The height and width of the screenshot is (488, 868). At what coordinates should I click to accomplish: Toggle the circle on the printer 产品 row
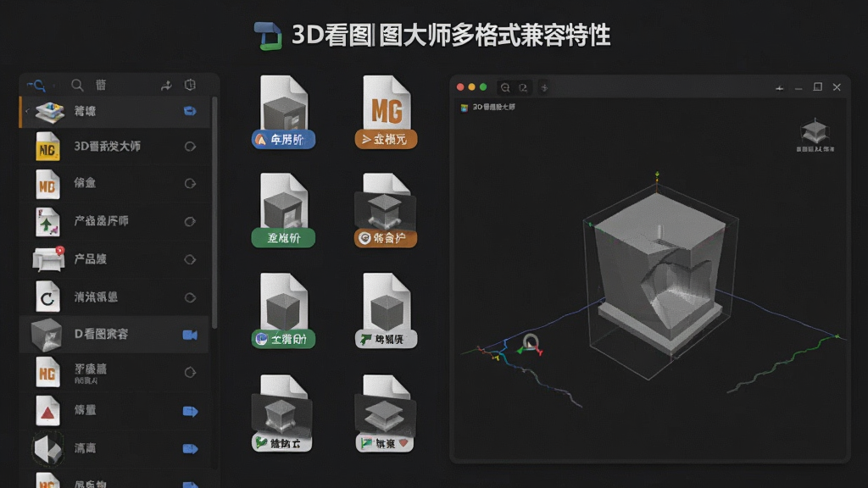click(x=190, y=259)
